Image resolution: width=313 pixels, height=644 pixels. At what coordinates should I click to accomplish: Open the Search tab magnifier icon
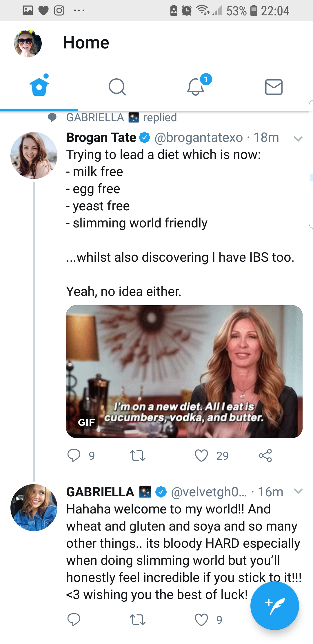(x=117, y=87)
